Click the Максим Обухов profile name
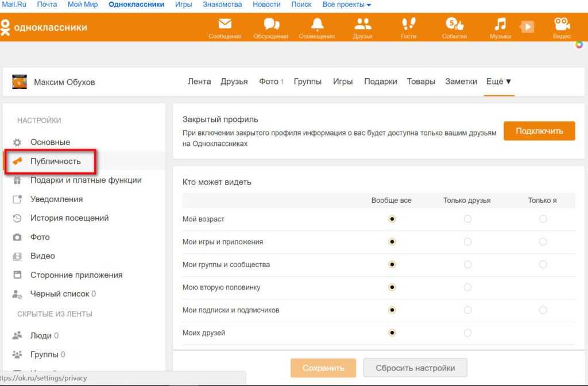Viewport: 588px width, 386px height. 64,82
